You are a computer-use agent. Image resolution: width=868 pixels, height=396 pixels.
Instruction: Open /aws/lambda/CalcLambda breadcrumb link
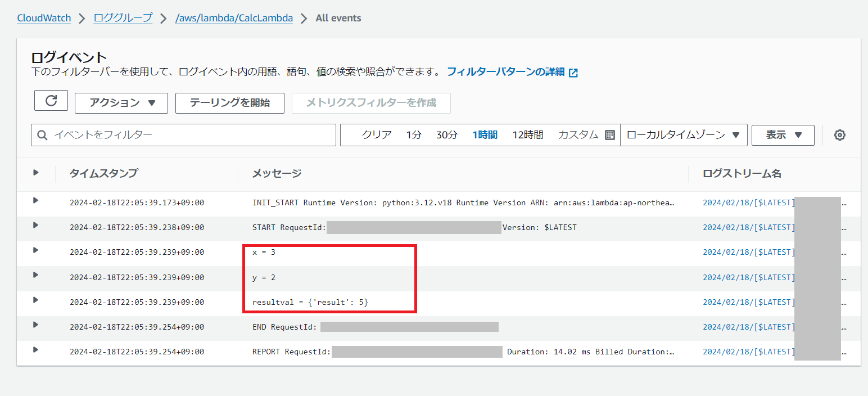[x=234, y=18]
